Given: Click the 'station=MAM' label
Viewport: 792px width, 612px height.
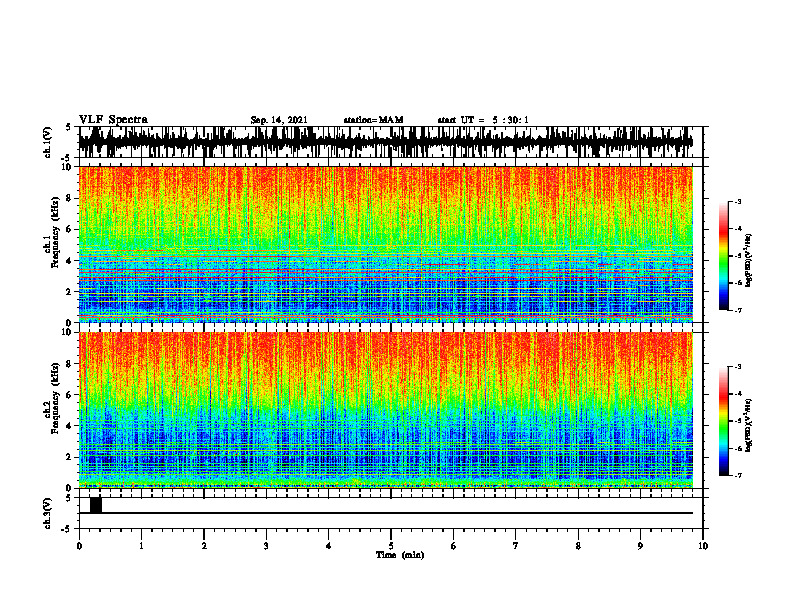Looking at the screenshot, I should (373, 120).
